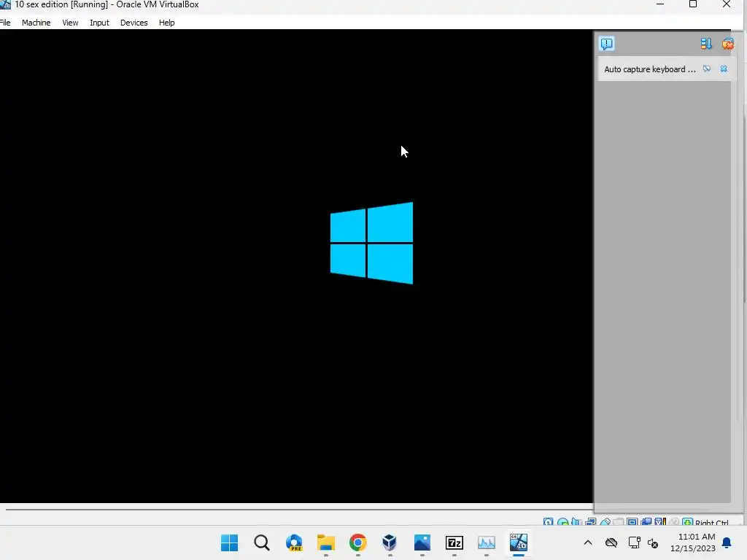The height and width of the screenshot is (560, 747).
Task: Click the Auto capture keyboard notification text
Action: [650, 69]
